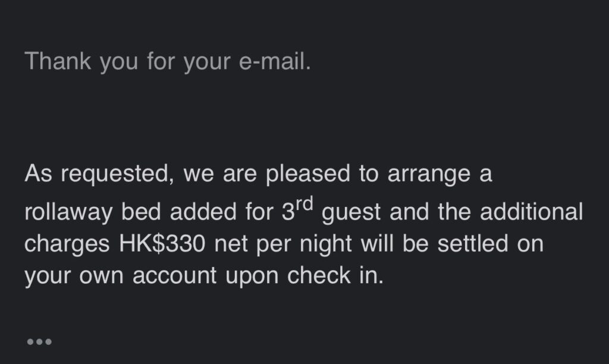Click the word "additional" in the paragraph

pos(531,212)
